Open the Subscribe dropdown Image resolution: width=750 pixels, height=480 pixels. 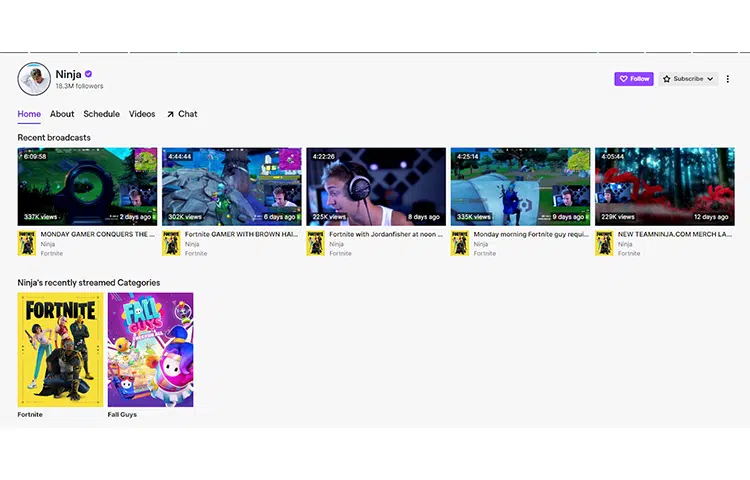(688, 79)
